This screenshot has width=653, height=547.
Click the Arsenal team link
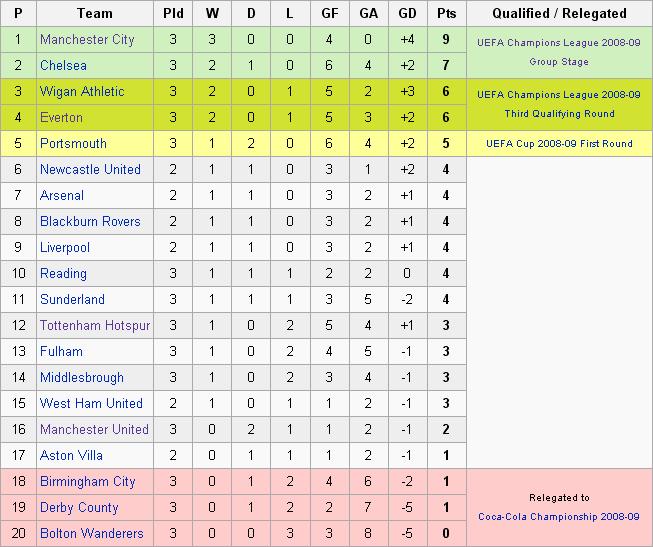pyautogui.click(x=62, y=195)
